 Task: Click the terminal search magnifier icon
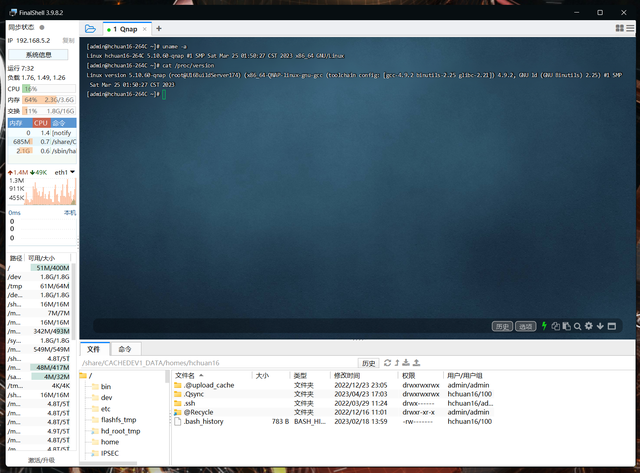click(578, 326)
